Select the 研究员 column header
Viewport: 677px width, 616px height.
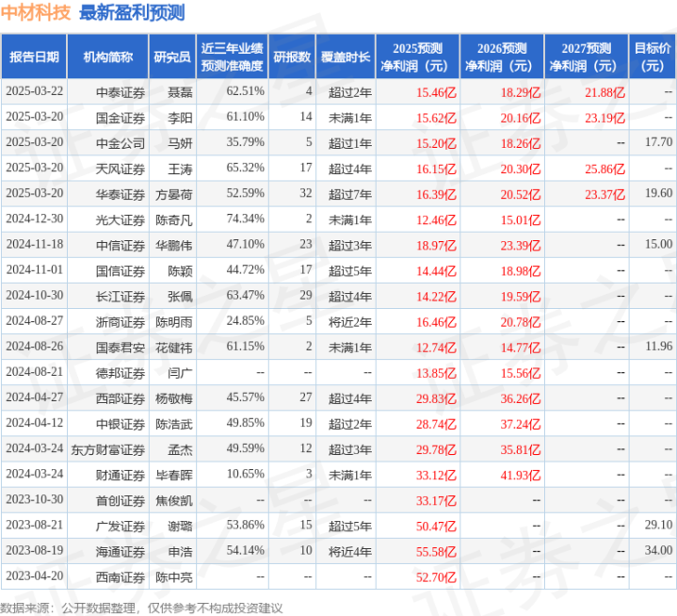(172, 57)
